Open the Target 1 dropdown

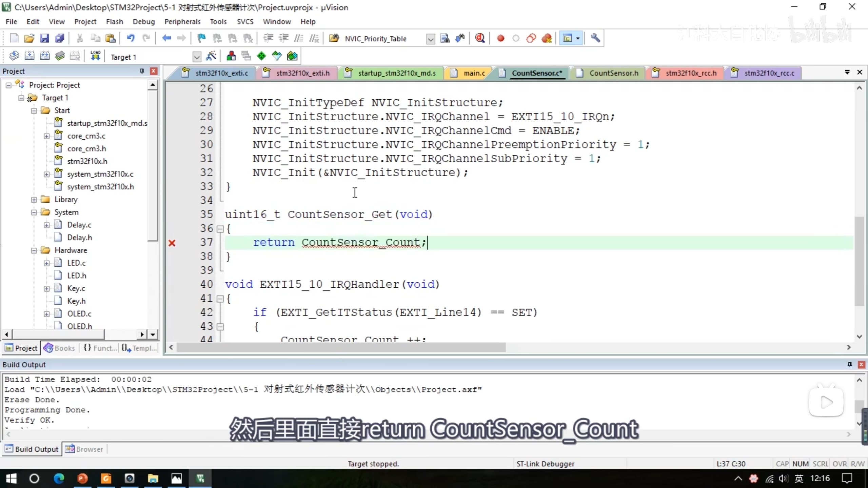coord(197,57)
